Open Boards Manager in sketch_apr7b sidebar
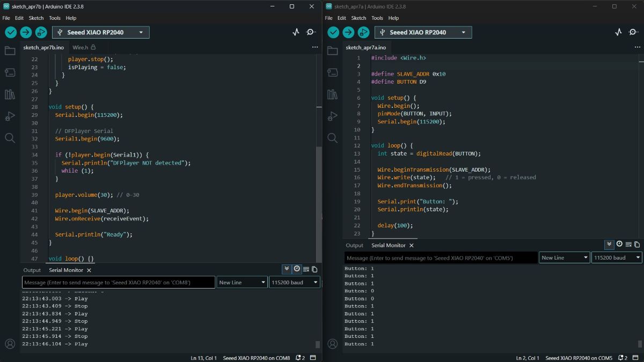The width and height of the screenshot is (644, 362). coord(10,72)
